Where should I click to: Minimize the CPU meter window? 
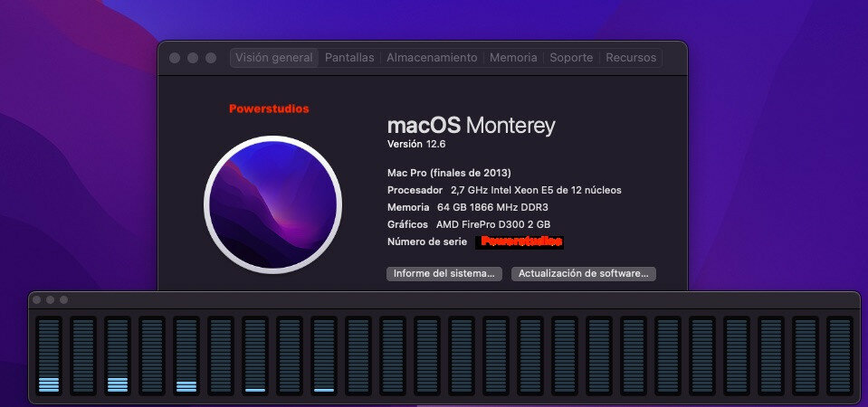[x=51, y=299]
